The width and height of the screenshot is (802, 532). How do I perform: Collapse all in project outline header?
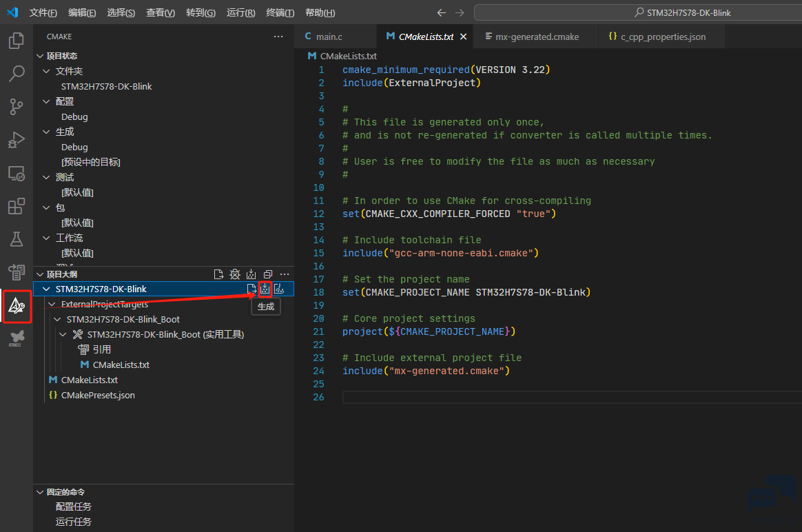[x=267, y=274]
